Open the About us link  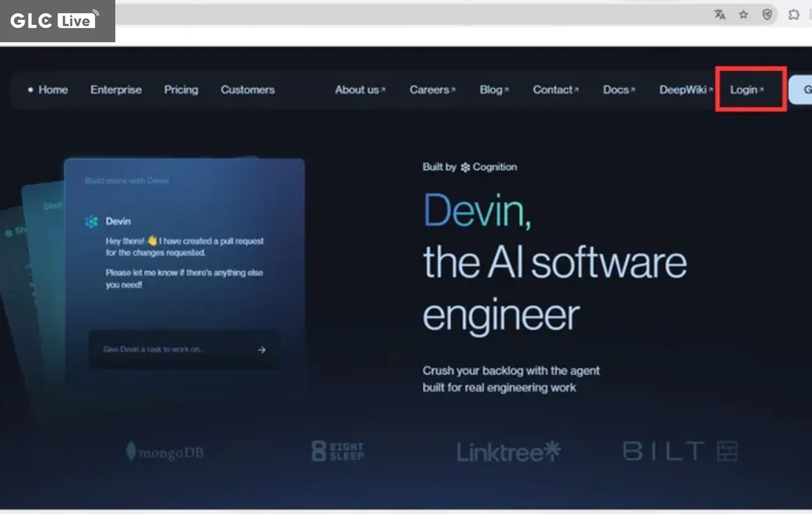[x=360, y=90]
